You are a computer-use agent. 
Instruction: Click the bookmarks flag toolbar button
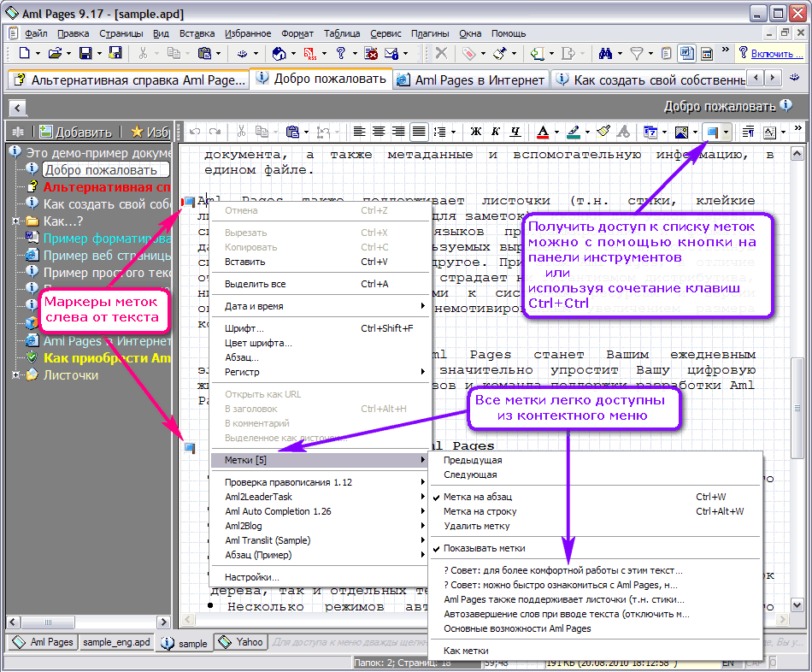coord(713,133)
